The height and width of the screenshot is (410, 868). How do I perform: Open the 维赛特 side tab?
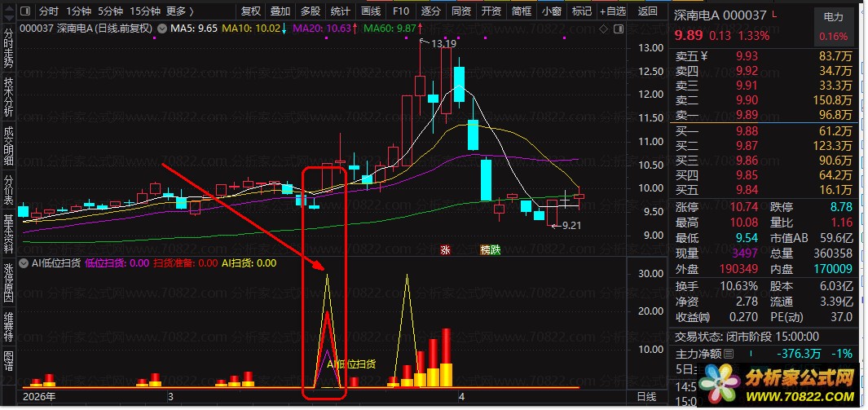click(8, 328)
